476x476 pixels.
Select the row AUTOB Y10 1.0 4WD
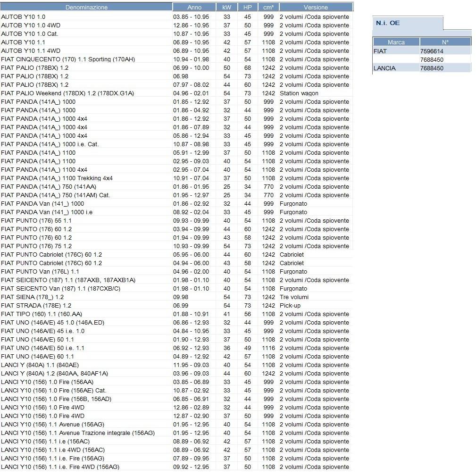coord(177,25)
